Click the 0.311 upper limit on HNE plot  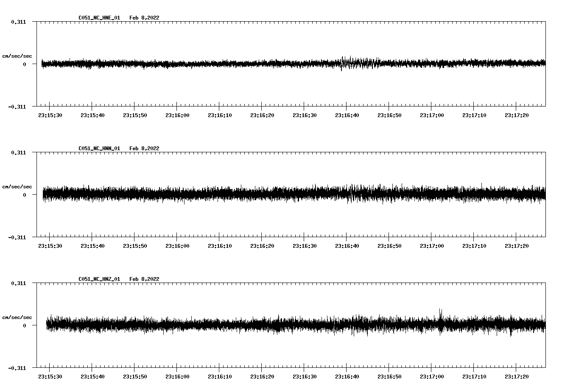pos(19,22)
